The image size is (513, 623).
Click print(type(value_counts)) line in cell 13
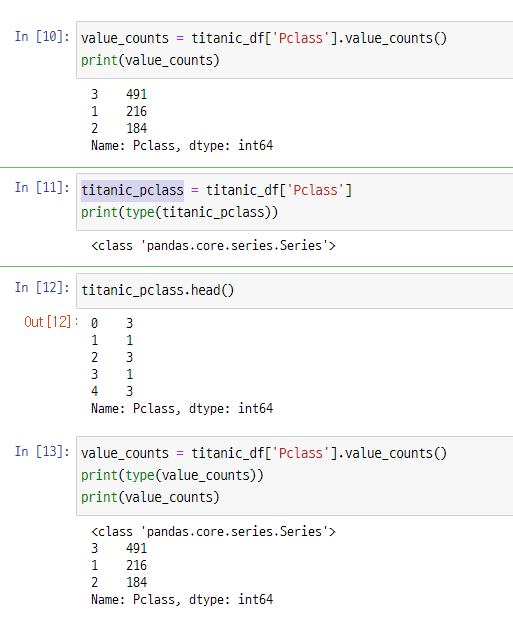tap(172, 476)
